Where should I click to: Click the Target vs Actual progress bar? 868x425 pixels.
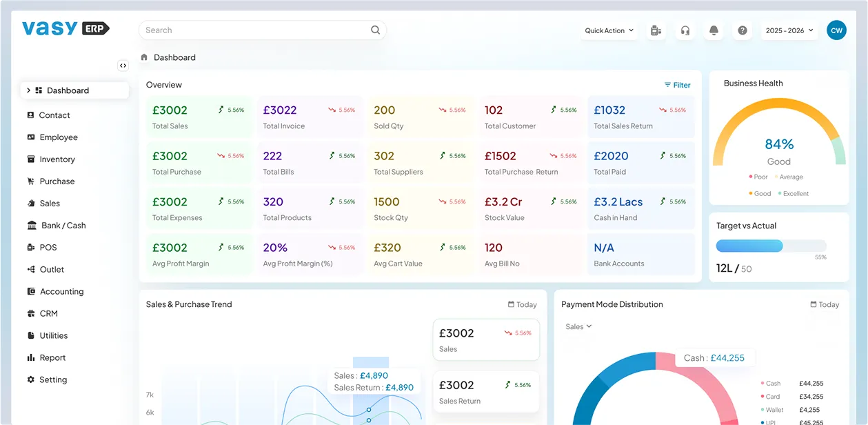click(770, 246)
